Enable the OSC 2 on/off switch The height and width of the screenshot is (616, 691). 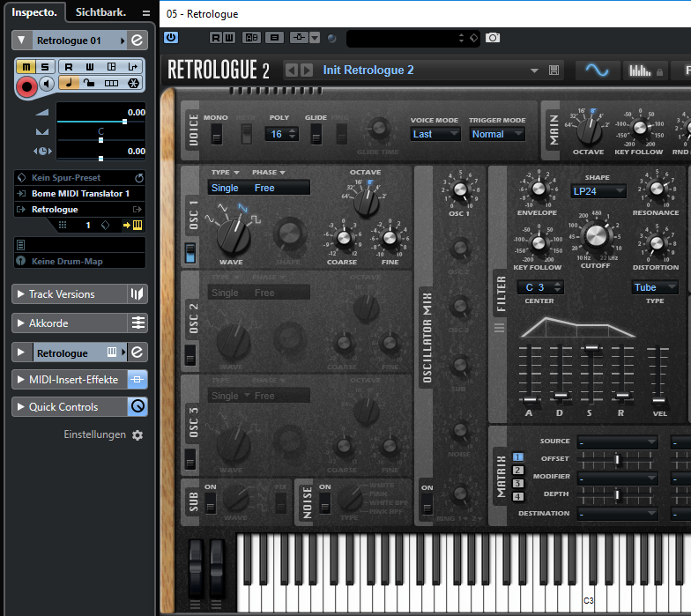tap(190, 355)
